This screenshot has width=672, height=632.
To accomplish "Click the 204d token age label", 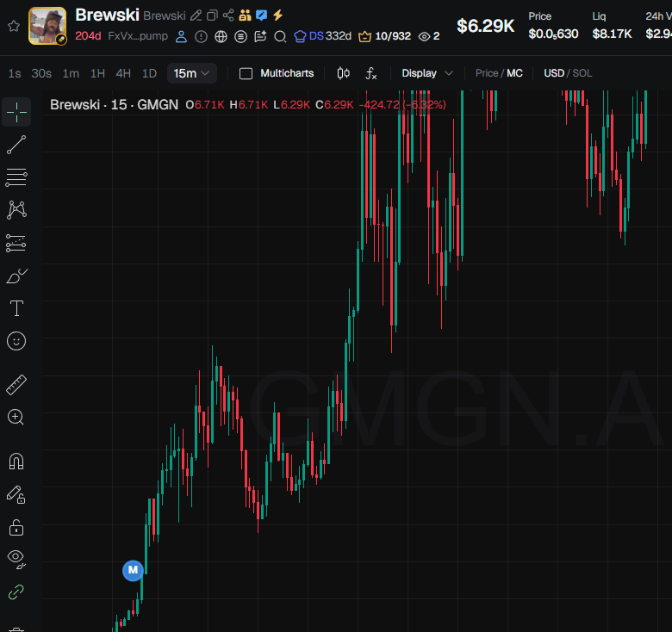I will 88,36.
